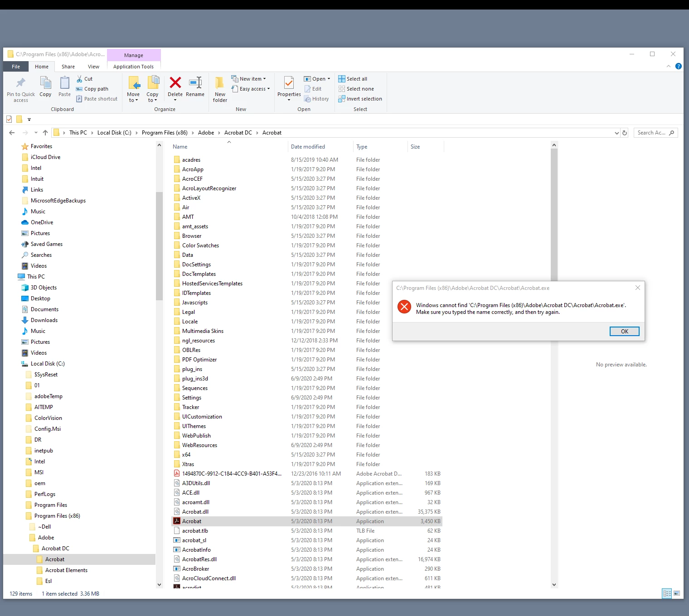689x616 pixels.
Task: Open Application Tools tab
Action: [x=134, y=67]
